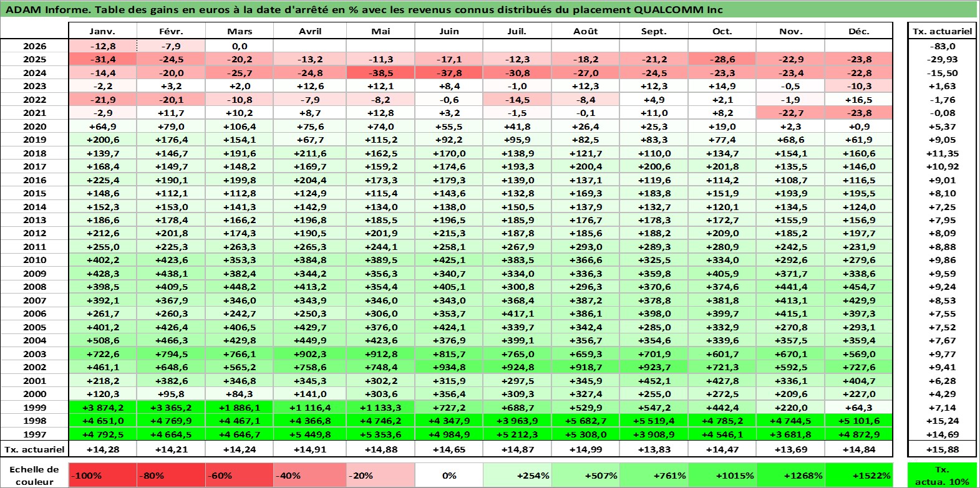Click the -83,0 actuarial rate for 2026
Screen dimensions: 980x488
[x=942, y=46]
